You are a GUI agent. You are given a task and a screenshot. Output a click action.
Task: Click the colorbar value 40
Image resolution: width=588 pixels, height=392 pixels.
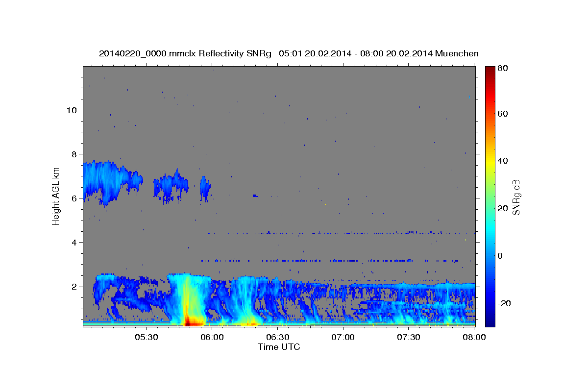click(x=502, y=161)
